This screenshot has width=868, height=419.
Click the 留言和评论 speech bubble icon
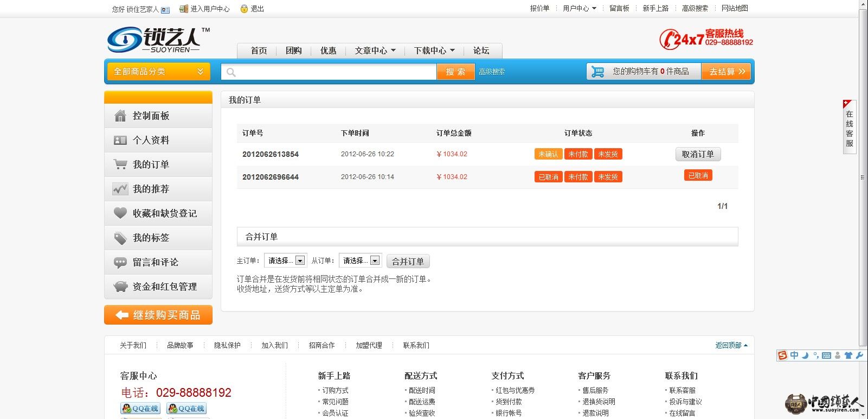(120, 263)
